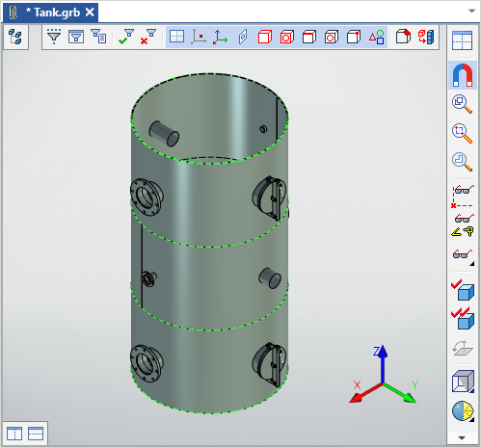
Task: Open the filter window funnel icon
Action: [76, 37]
